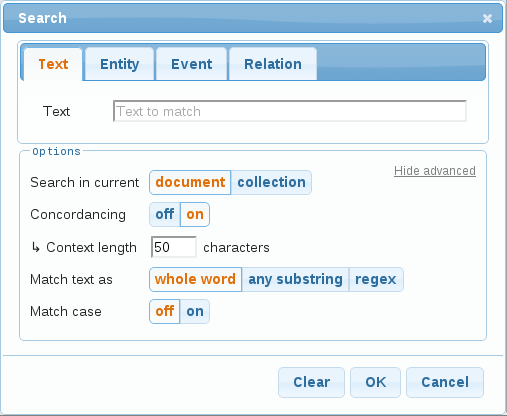
Task: Match text as whole word
Action: point(195,279)
